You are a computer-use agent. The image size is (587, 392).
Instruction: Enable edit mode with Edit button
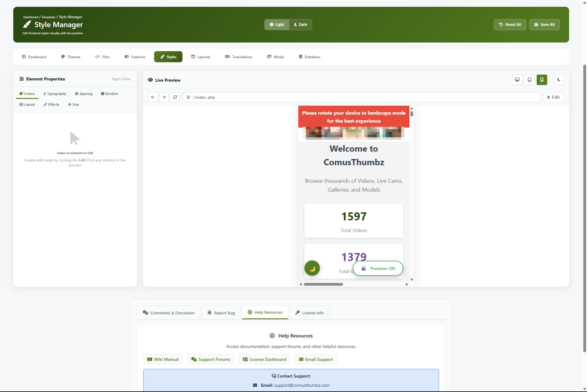[553, 97]
